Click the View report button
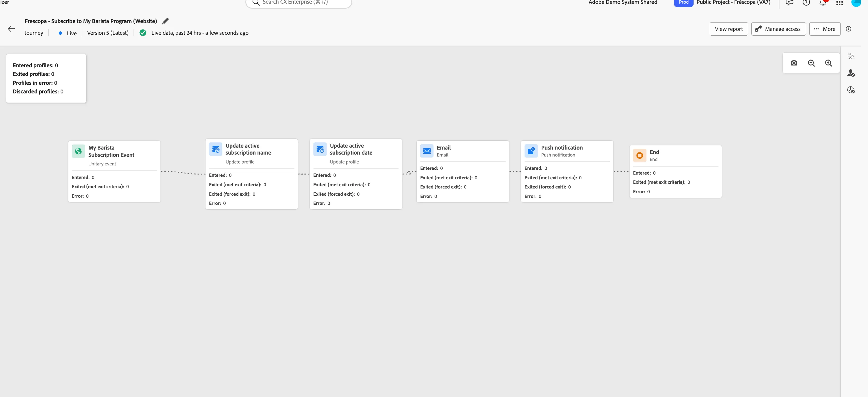Viewport: 868px width, 397px height. 729,29
